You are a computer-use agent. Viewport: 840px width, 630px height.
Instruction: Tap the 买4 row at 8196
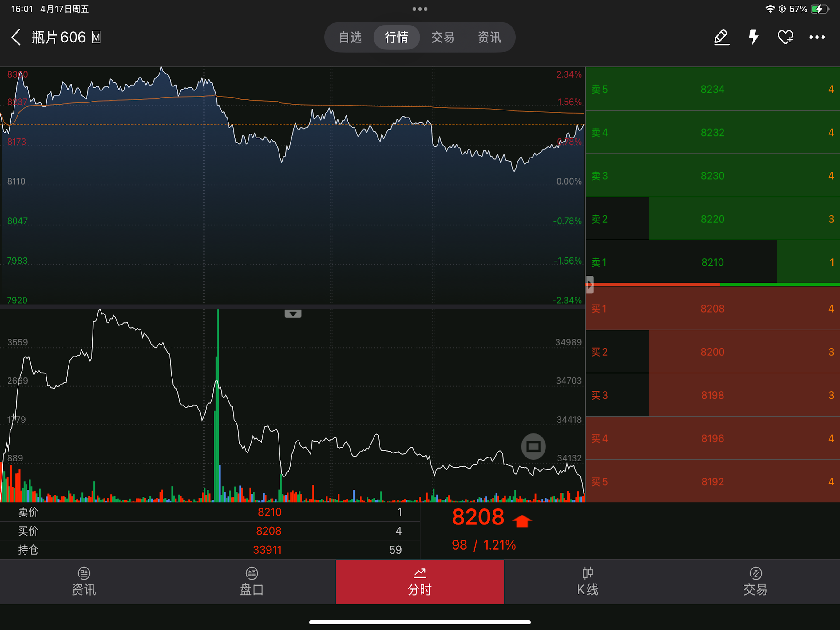click(713, 438)
